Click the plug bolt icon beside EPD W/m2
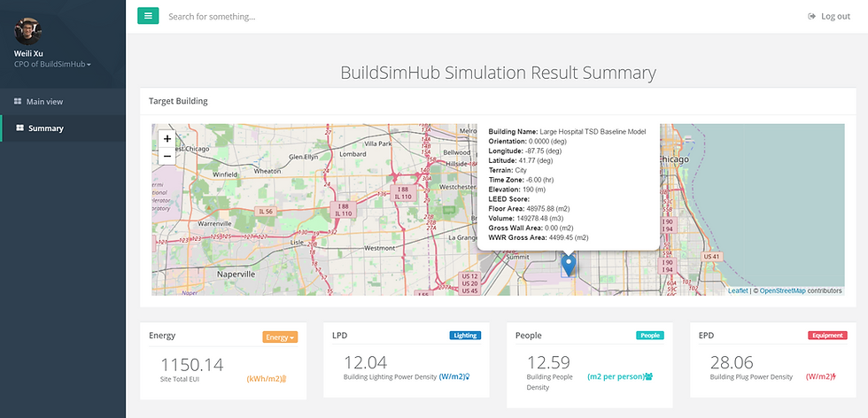The width and height of the screenshot is (868, 418). (833, 377)
